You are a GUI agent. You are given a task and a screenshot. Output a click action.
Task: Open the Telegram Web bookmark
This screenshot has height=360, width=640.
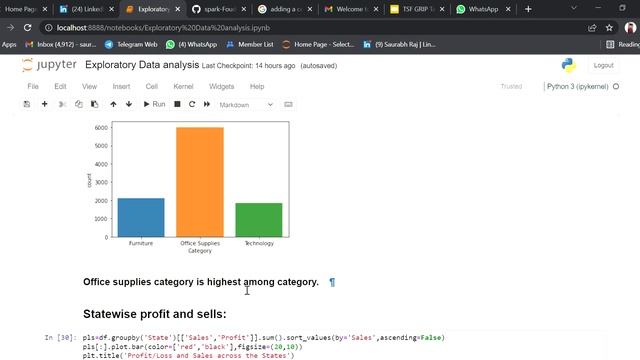131,44
